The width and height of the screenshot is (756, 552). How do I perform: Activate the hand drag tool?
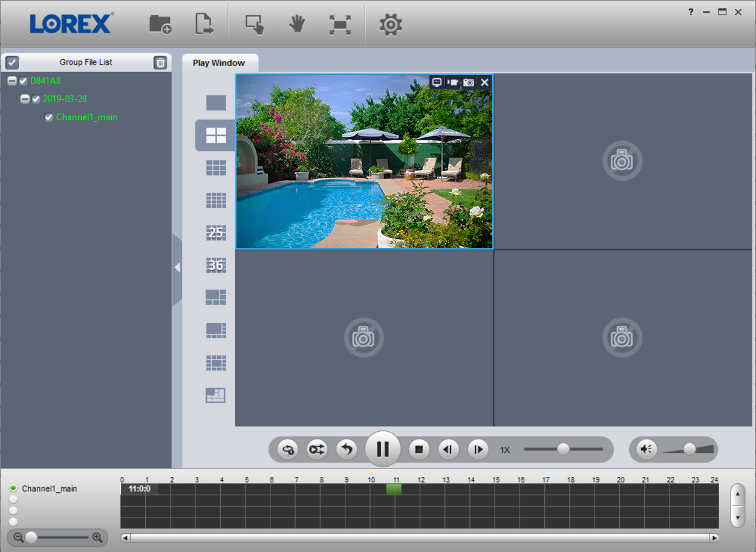tap(296, 24)
